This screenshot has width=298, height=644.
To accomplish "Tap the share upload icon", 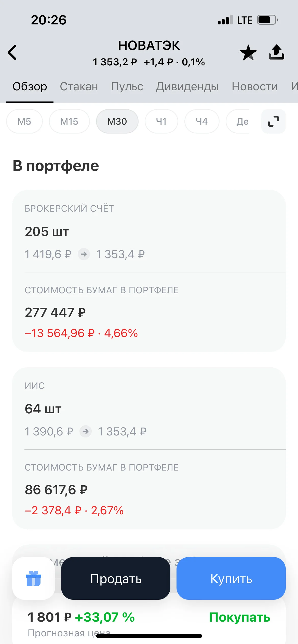I will pos(277,52).
